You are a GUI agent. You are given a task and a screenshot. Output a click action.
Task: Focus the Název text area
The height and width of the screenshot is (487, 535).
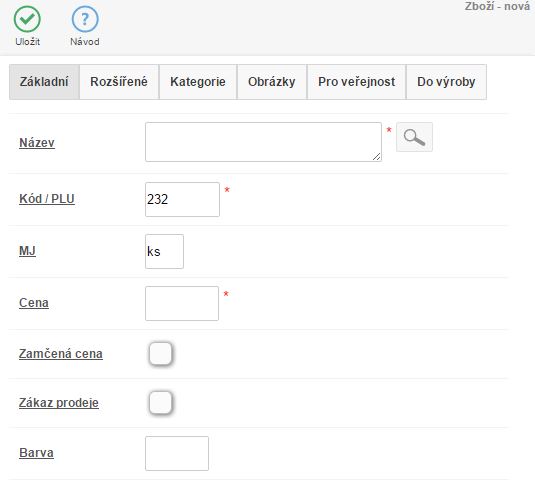pyautogui.click(x=263, y=142)
